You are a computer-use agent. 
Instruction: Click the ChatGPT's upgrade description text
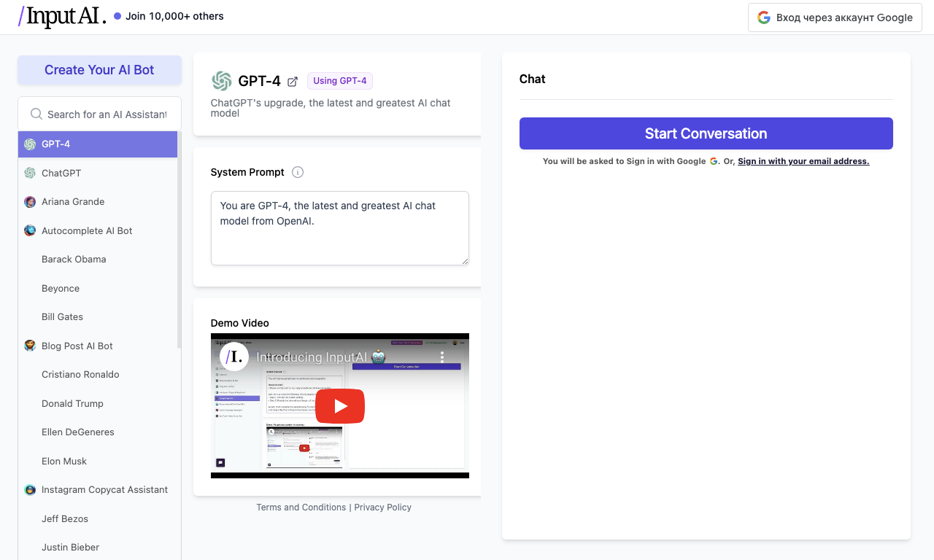click(331, 108)
